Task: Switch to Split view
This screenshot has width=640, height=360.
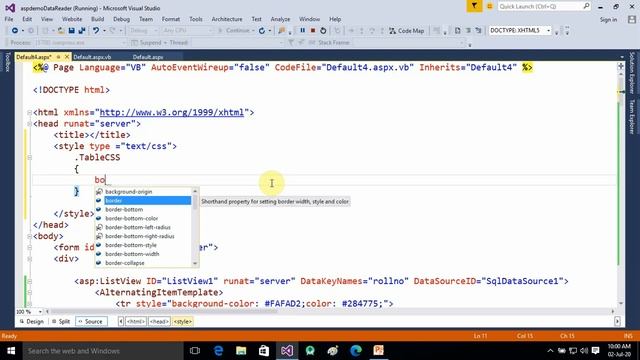Action: (61, 322)
